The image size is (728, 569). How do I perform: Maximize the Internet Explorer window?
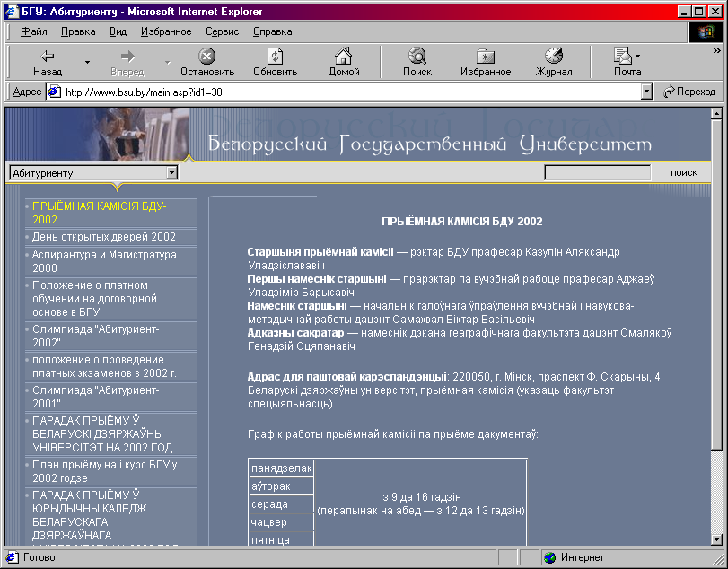pos(698,11)
